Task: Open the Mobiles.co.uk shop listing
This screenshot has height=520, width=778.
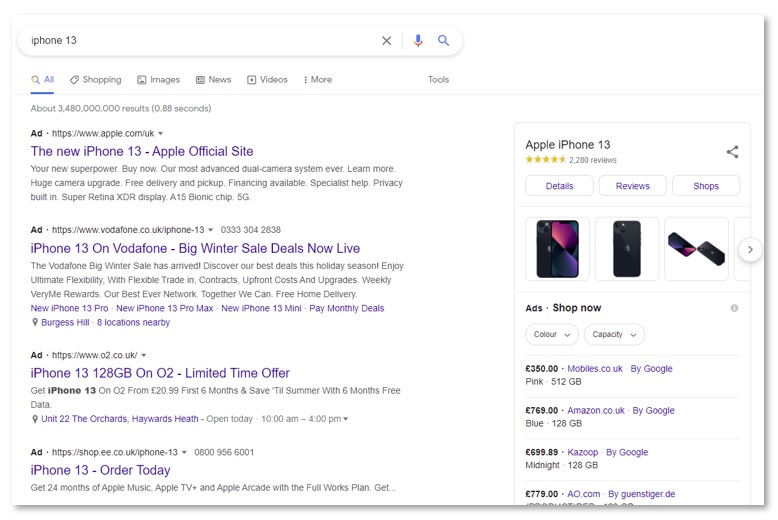Action: click(x=594, y=369)
